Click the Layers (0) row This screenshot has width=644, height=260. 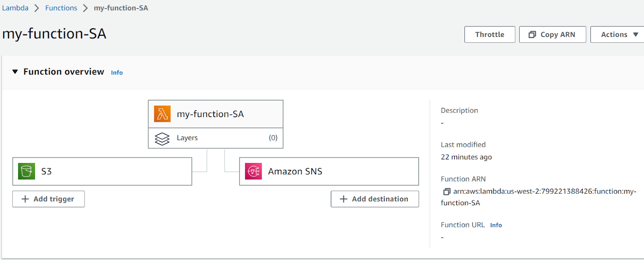pos(216,138)
